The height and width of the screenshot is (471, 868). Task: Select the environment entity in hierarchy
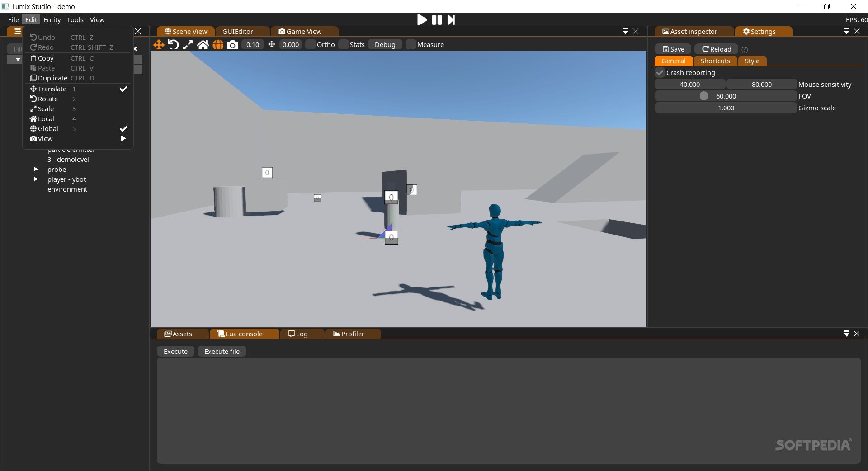point(67,189)
